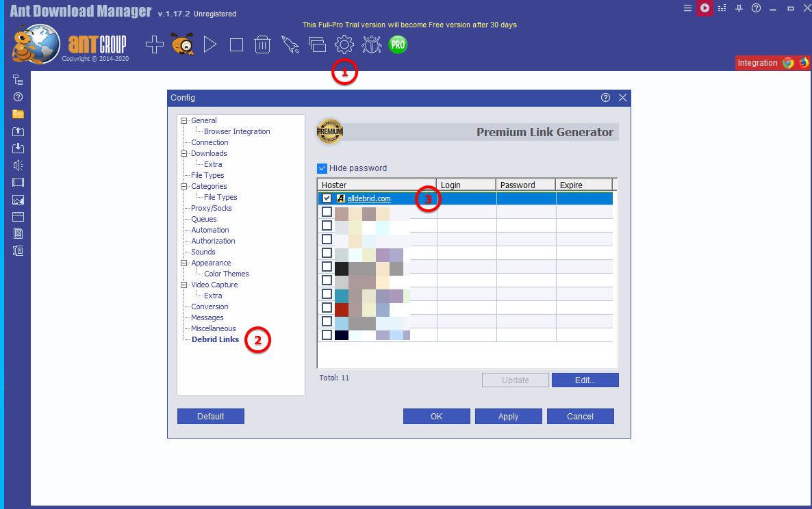
Task: Click the ant mascot toolbar icon
Action: tap(182, 44)
